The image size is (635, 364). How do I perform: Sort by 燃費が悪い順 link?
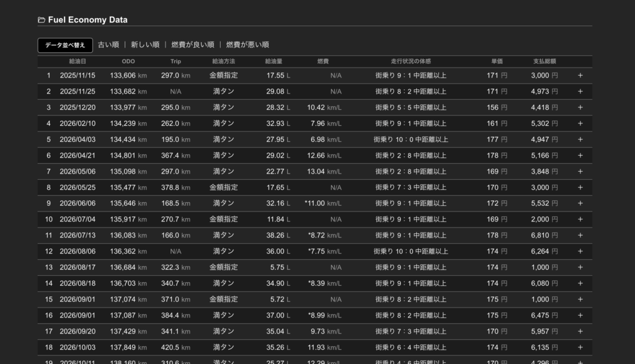click(x=247, y=45)
